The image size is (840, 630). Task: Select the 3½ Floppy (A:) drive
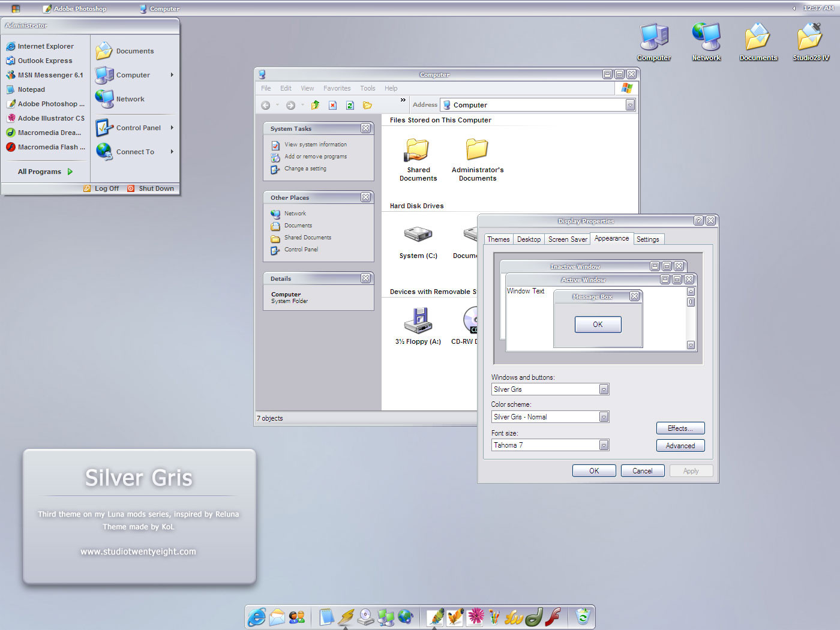pyautogui.click(x=418, y=321)
